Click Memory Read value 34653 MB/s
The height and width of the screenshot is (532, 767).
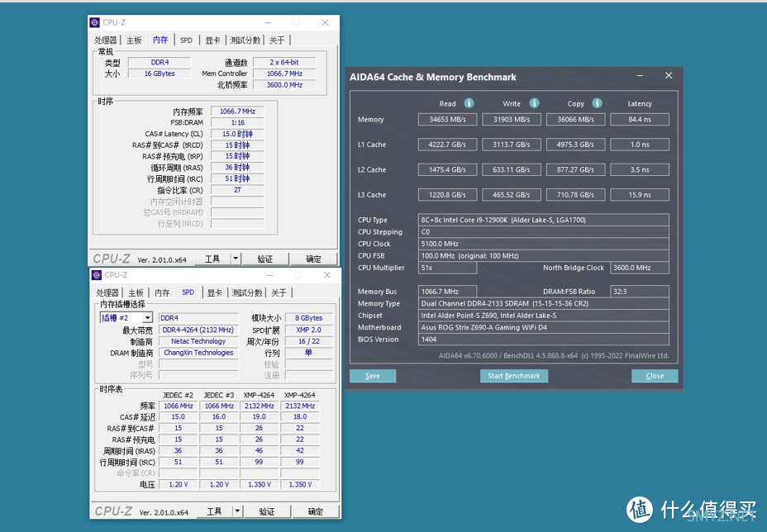click(448, 119)
